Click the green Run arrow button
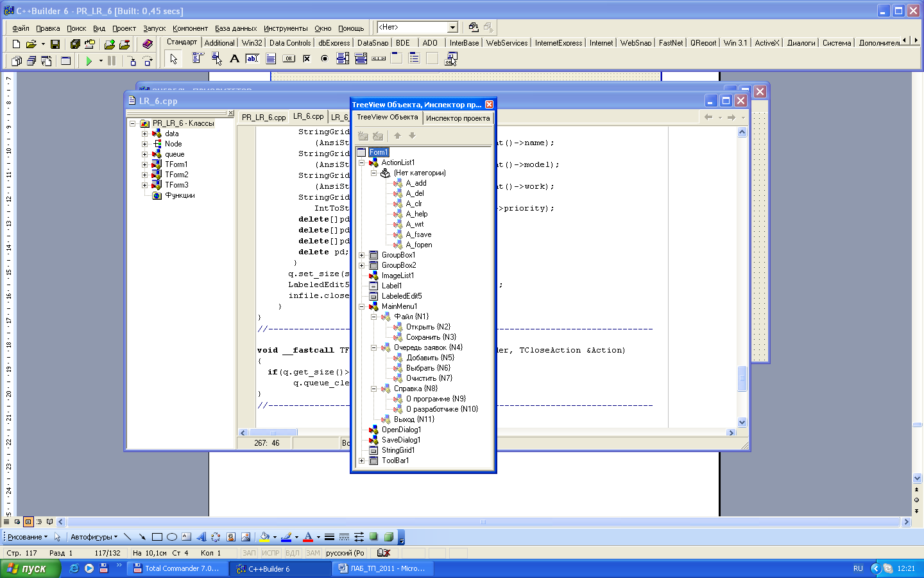 click(89, 61)
